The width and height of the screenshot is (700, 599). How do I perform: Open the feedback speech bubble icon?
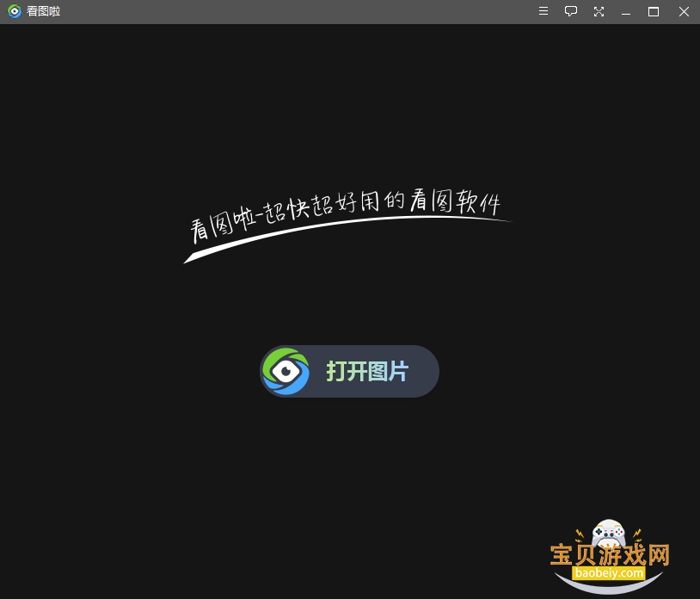(571, 11)
